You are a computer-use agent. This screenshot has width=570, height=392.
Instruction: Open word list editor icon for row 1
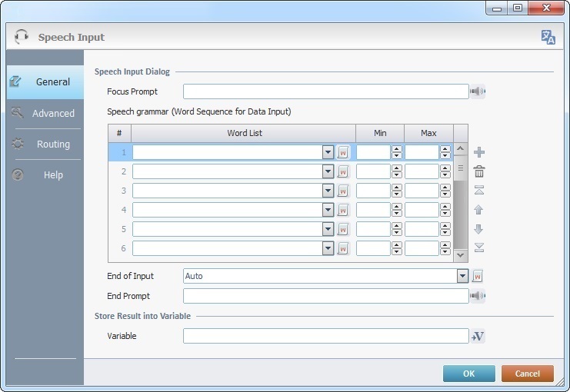[x=343, y=152]
